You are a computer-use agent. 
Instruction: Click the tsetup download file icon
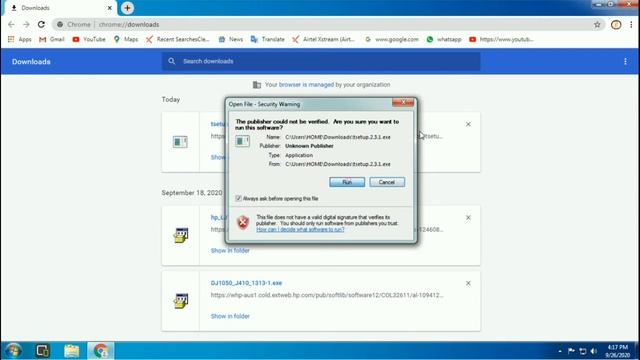pyautogui.click(x=180, y=142)
